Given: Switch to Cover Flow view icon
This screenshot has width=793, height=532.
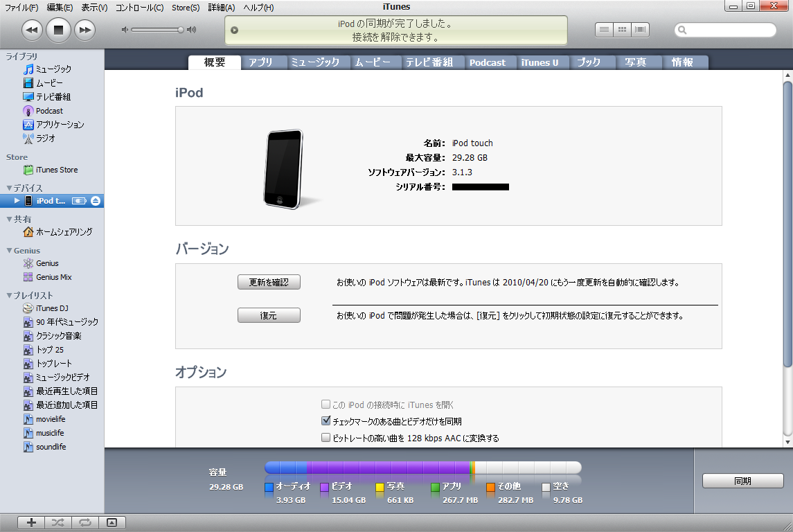Looking at the screenshot, I should pos(640,30).
